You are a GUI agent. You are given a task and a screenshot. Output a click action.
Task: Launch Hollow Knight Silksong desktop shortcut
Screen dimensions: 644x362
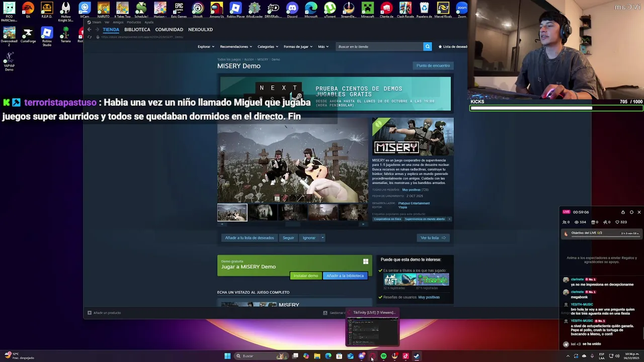pyautogui.click(x=65, y=12)
